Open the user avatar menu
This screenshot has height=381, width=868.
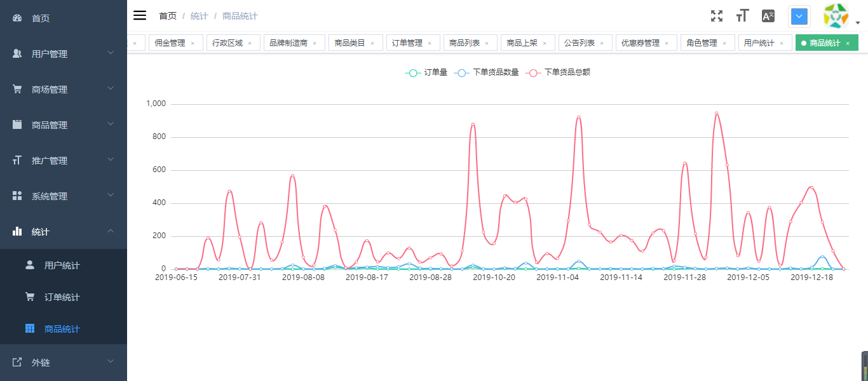pos(836,16)
